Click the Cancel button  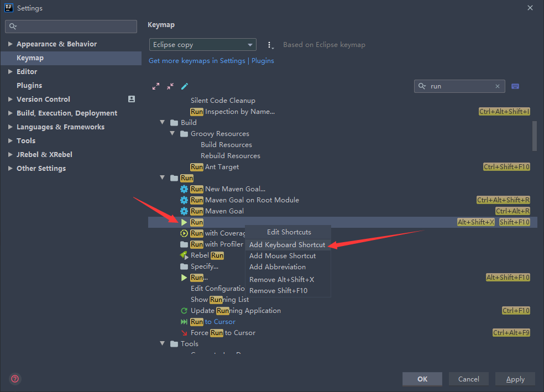click(469, 379)
